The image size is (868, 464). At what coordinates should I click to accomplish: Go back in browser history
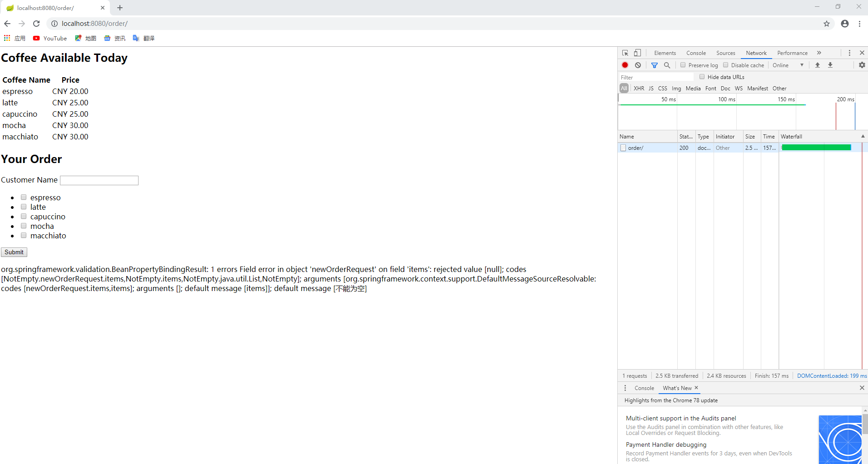pos(7,24)
